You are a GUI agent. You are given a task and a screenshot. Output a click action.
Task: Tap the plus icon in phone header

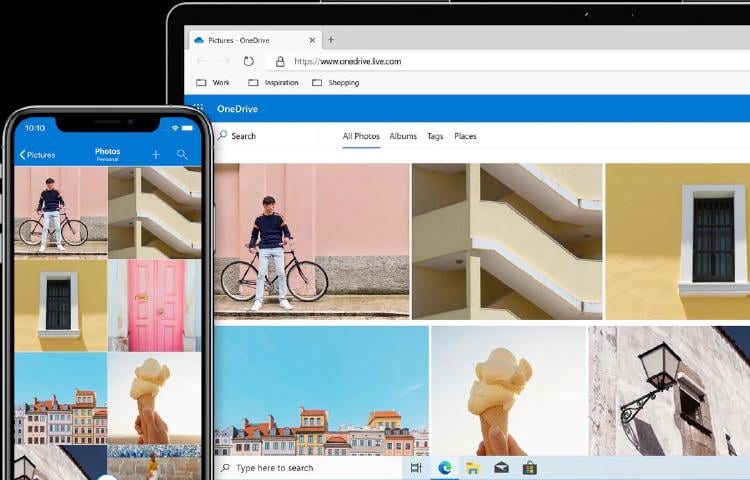(x=155, y=155)
